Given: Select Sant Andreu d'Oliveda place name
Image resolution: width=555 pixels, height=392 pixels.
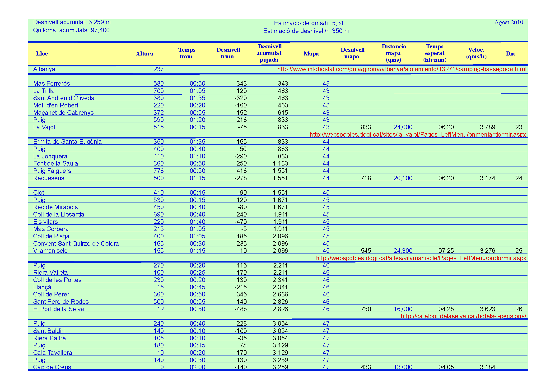Looking at the screenshot, I should [x=64, y=98].
